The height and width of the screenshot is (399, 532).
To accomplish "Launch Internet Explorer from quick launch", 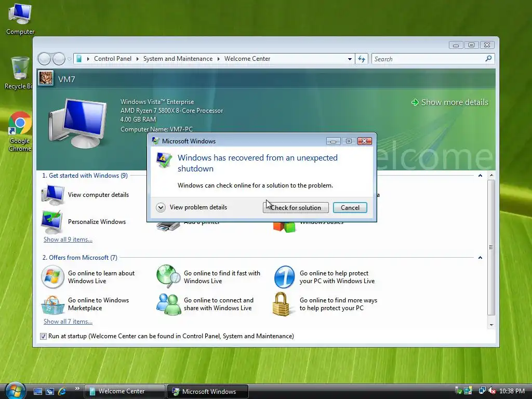I will [62, 391].
